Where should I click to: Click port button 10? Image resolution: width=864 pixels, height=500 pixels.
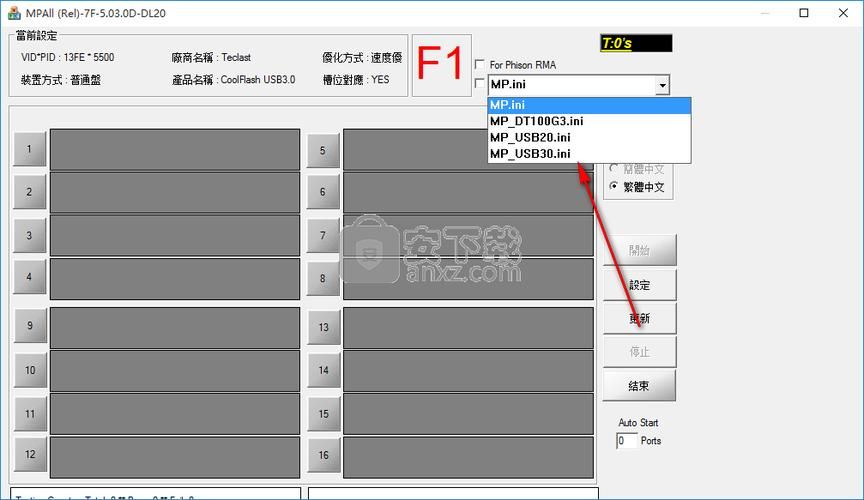click(x=30, y=370)
